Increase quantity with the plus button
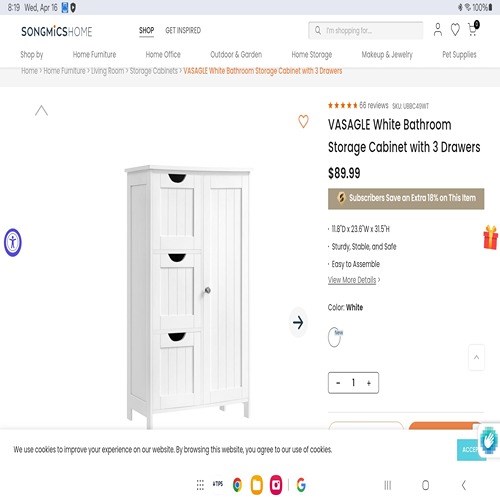 click(x=369, y=383)
